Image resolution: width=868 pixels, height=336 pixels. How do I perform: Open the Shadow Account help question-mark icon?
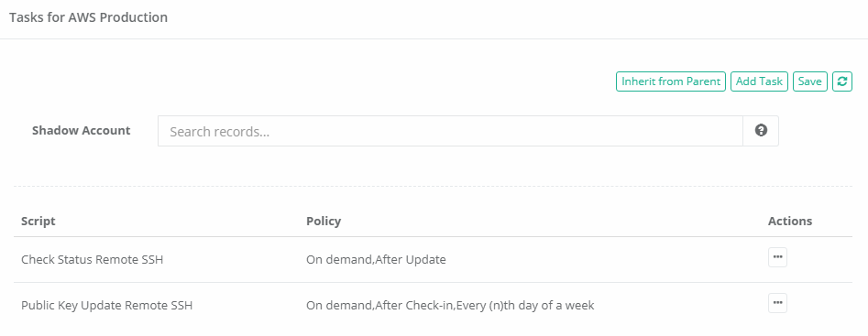(761, 130)
